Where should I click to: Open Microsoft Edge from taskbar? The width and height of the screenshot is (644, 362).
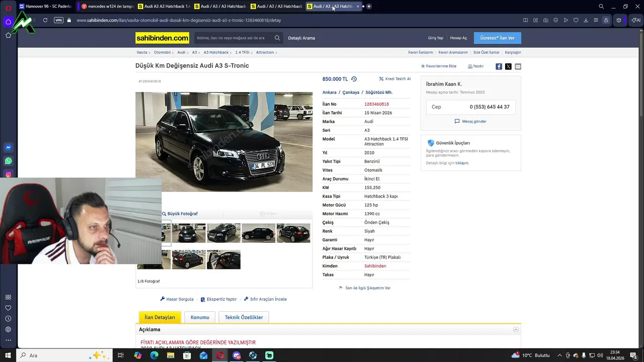[154, 355]
